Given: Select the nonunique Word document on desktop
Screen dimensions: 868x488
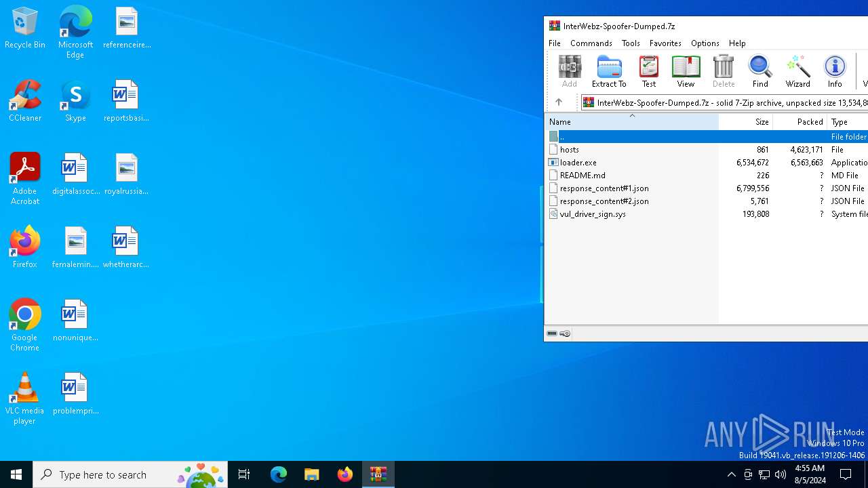Looking at the screenshot, I should pyautogui.click(x=75, y=321).
